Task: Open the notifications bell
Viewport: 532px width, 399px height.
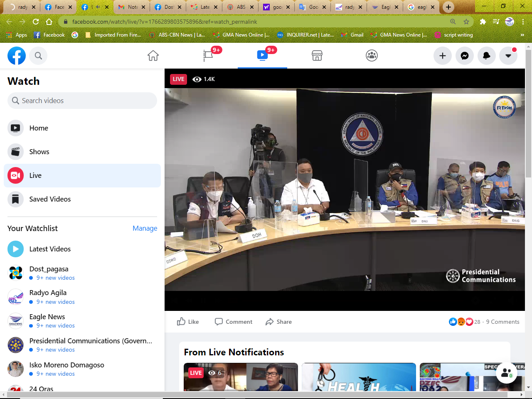Action: pyautogui.click(x=486, y=56)
